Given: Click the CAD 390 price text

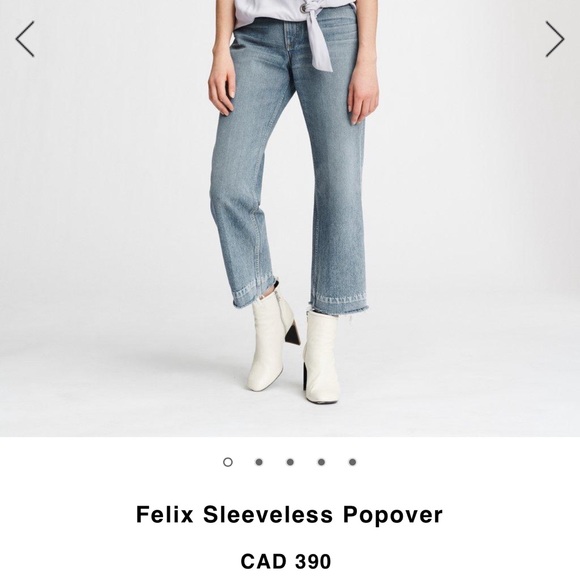Looking at the screenshot, I should click(286, 561).
